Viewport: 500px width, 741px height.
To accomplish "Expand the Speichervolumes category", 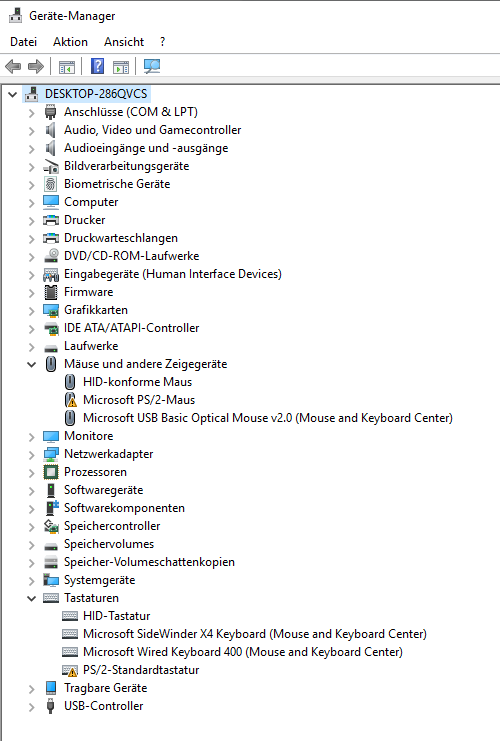I will [x=32, y=545].
